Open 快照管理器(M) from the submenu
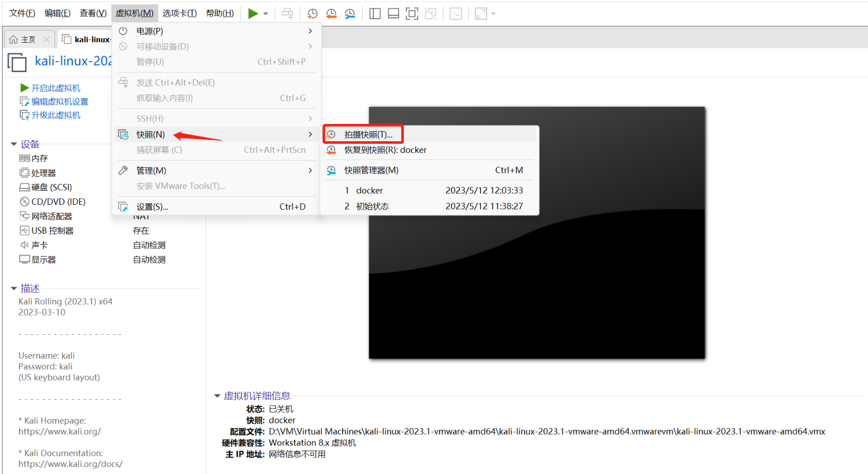This screenshot has width=868, height=474. [371, 170]
